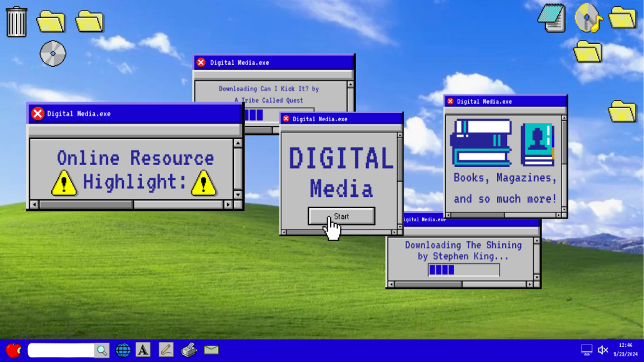Click the clock date 5/23/2024 in taskbar
The height and width of the screenshot is (362, 644).
625,354
